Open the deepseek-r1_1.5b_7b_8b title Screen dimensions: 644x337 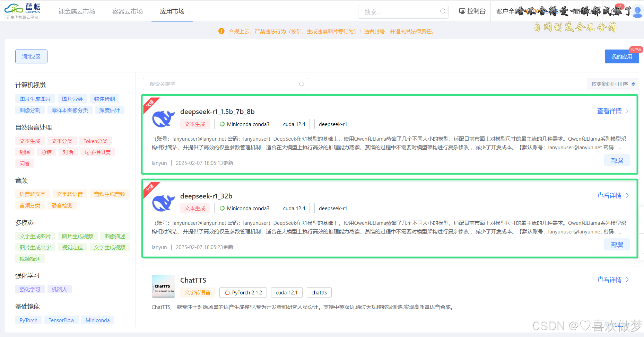click(217, 112)
